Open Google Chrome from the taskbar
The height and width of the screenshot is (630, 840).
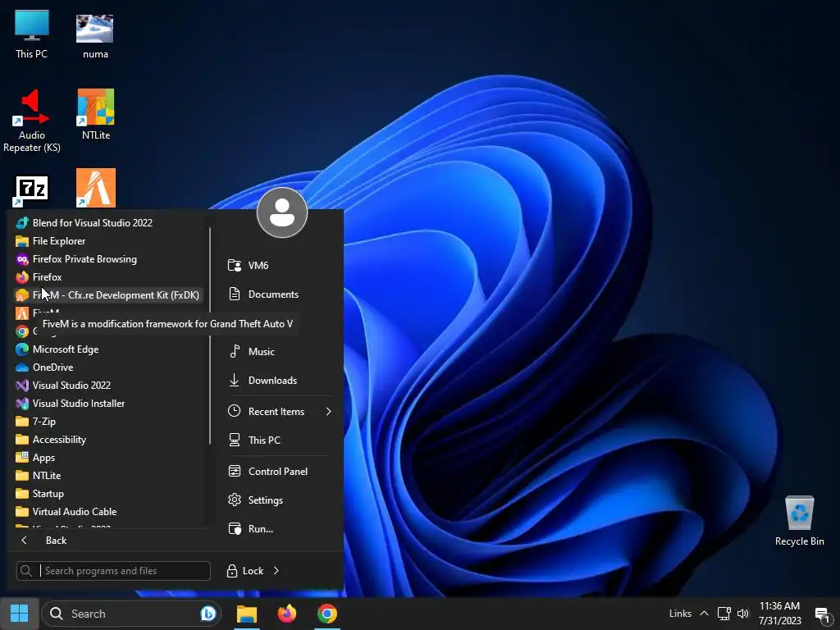pos(326,614)
